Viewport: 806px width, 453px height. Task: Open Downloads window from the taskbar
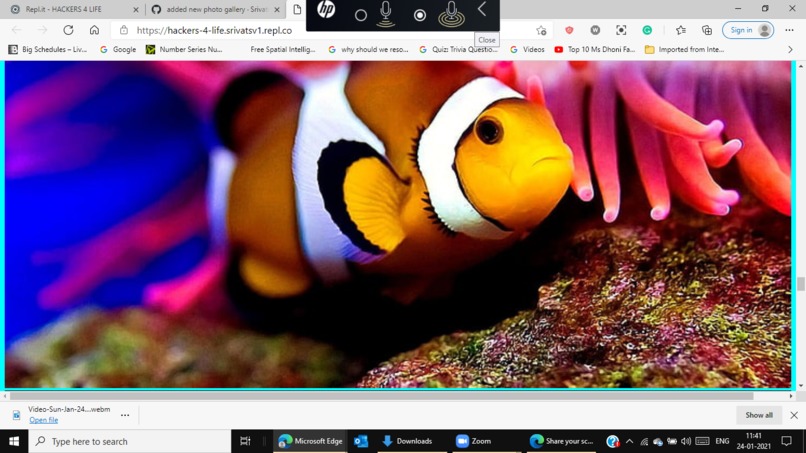pyautogui.click(x=408, y=441)
